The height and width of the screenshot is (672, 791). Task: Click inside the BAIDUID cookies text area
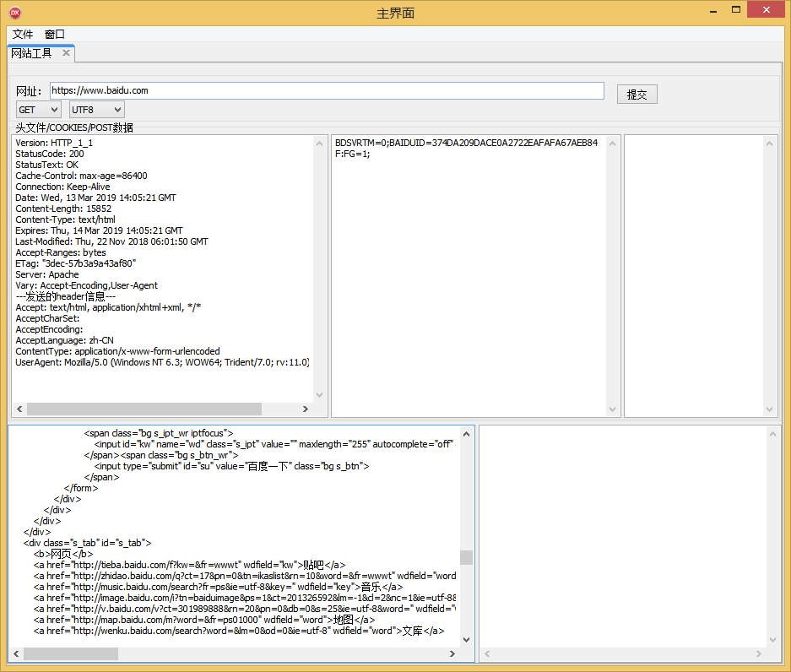[469, 276]
